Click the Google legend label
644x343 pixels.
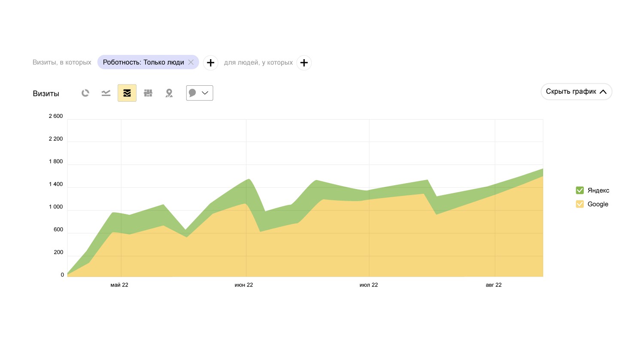[598, 204]
